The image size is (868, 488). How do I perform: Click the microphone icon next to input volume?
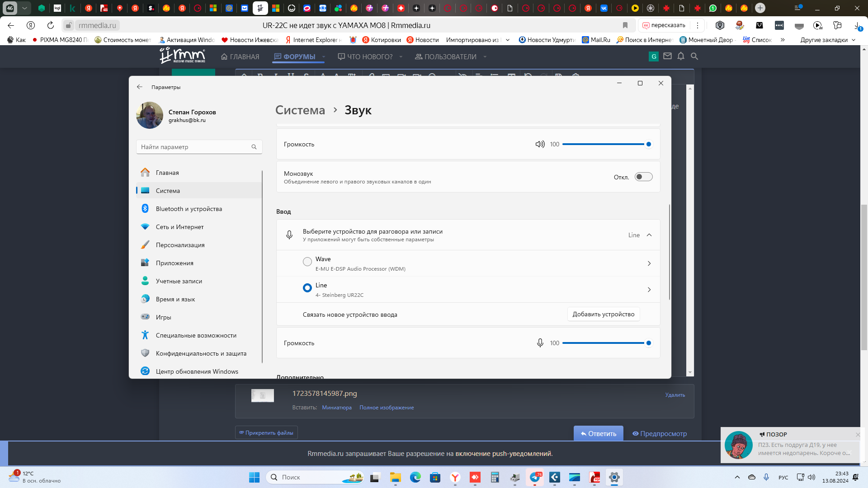540,343
